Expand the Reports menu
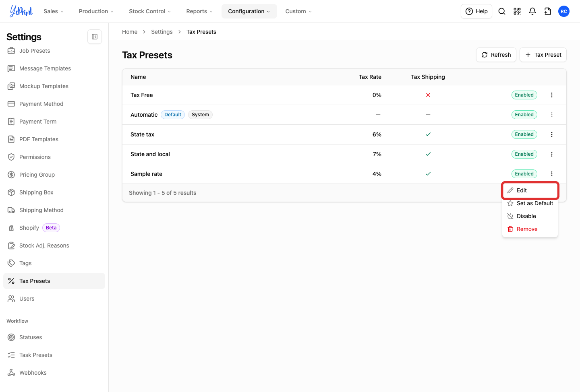The image size is (580, 392). (199, 11)
